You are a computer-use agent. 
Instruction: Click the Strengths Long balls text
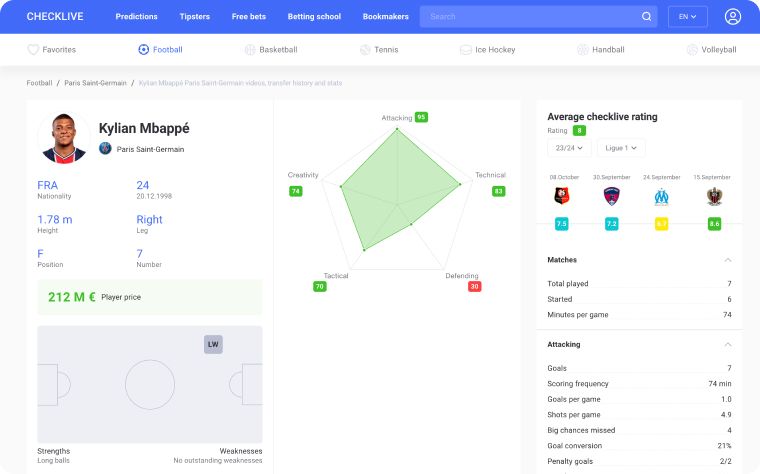[53, 460]
